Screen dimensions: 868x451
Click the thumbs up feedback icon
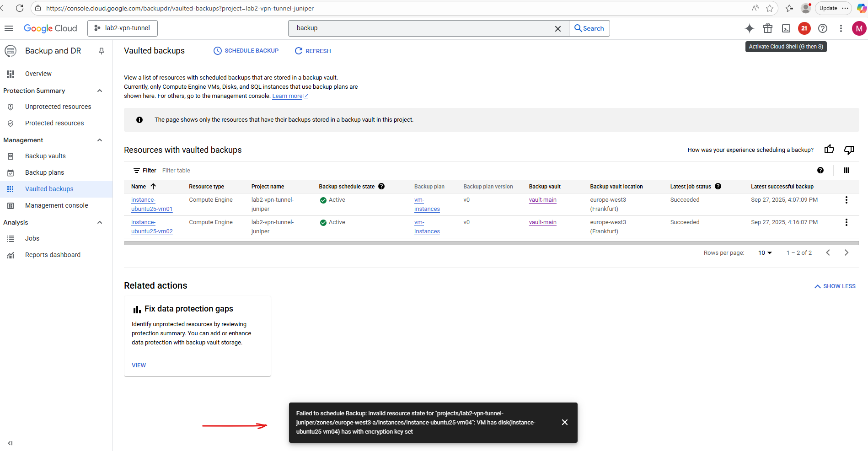click(829, 150)
